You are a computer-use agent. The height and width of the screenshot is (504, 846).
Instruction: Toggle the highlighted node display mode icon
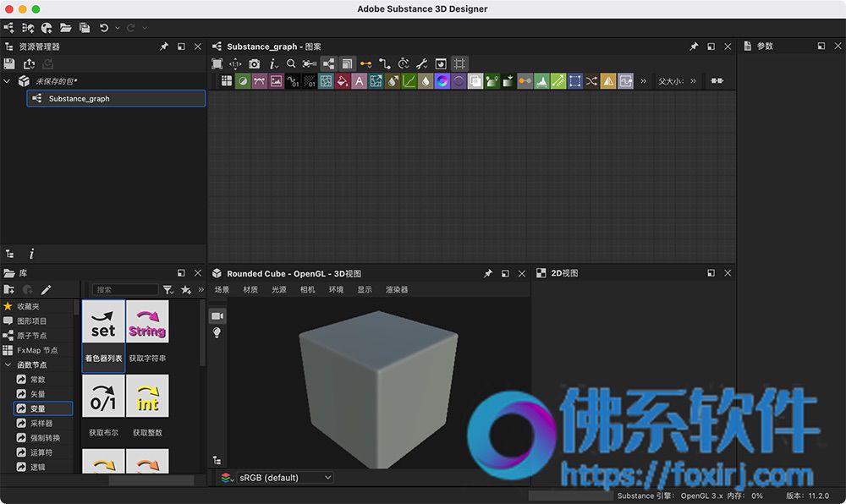click(x=328, y=63)
